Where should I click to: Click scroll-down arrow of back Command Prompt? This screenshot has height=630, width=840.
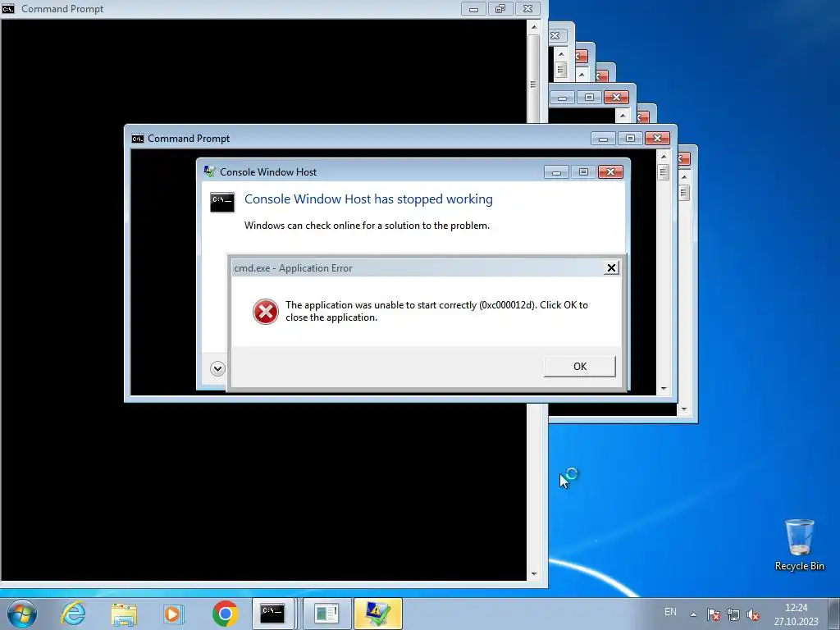[x=533, y=573]
